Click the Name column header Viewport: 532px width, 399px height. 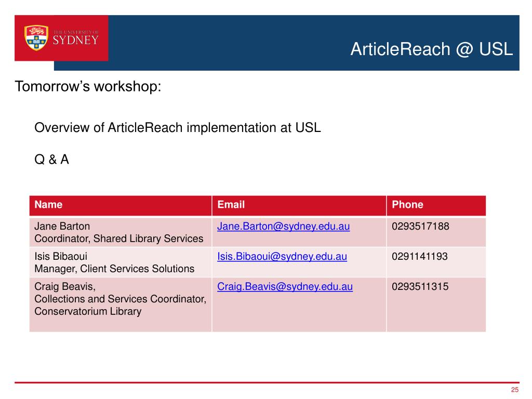(x=121, y=205)
